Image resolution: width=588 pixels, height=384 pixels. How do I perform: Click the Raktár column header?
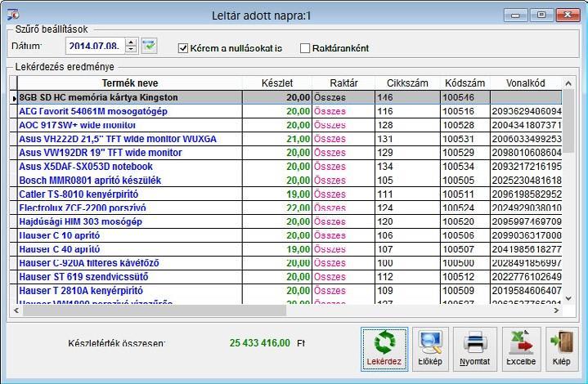pos(343,83)
